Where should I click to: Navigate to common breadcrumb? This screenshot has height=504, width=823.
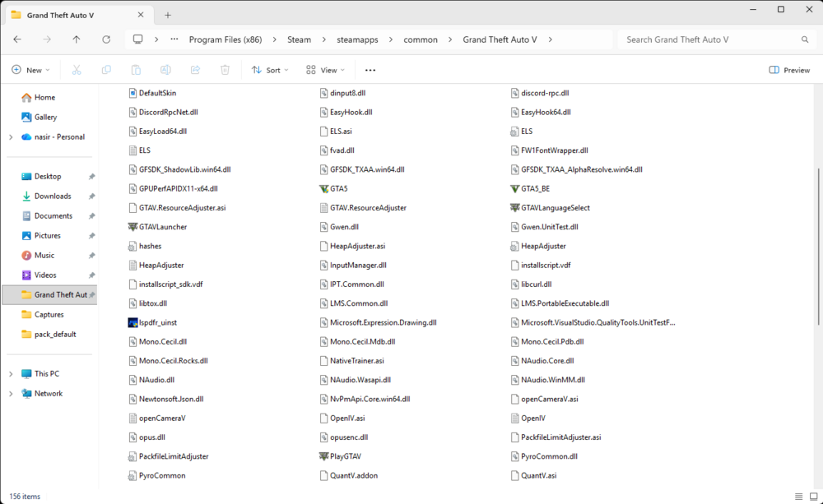point(421,39)
